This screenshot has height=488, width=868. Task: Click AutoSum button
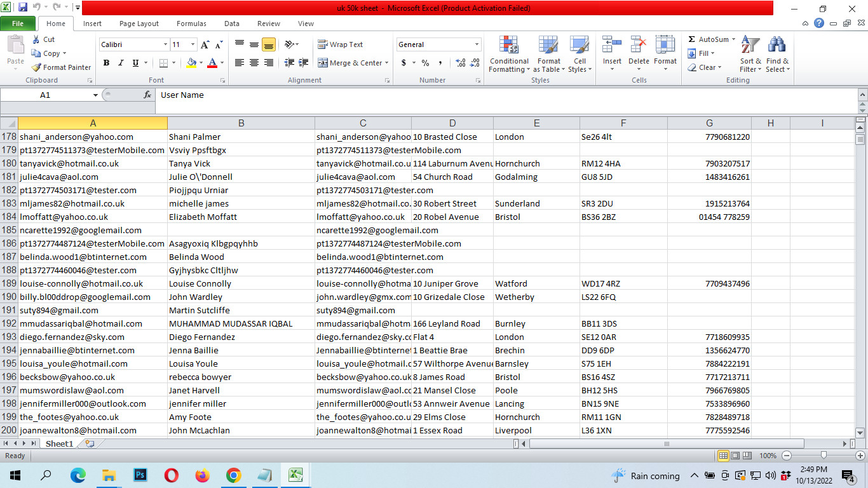tap(708, 39)
